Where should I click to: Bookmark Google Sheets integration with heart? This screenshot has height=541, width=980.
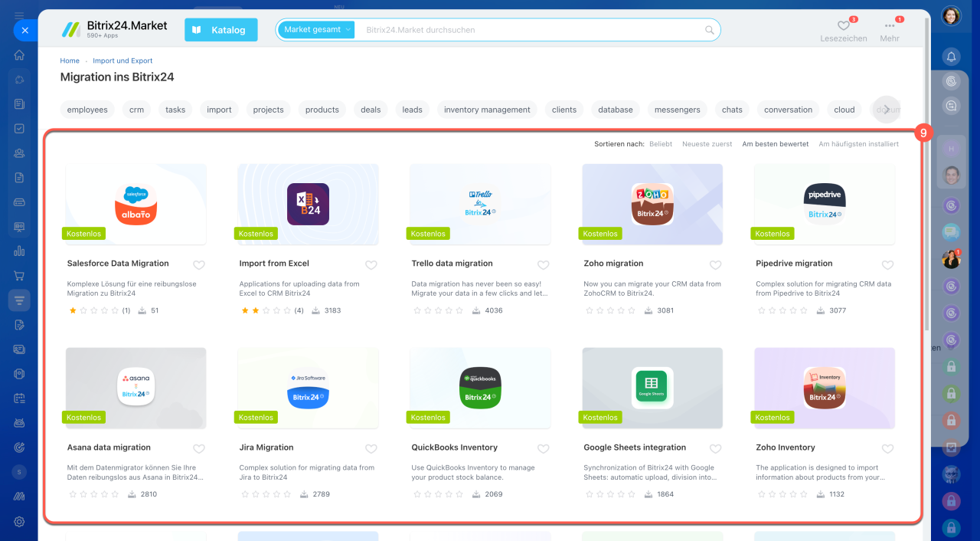point(716,449)
